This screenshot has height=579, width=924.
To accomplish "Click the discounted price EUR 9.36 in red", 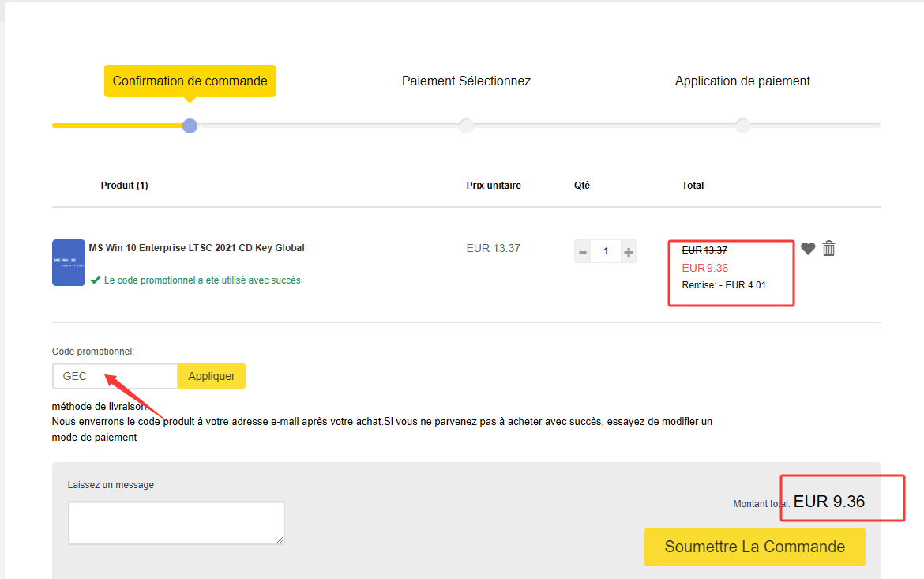I will coord(704,268).
